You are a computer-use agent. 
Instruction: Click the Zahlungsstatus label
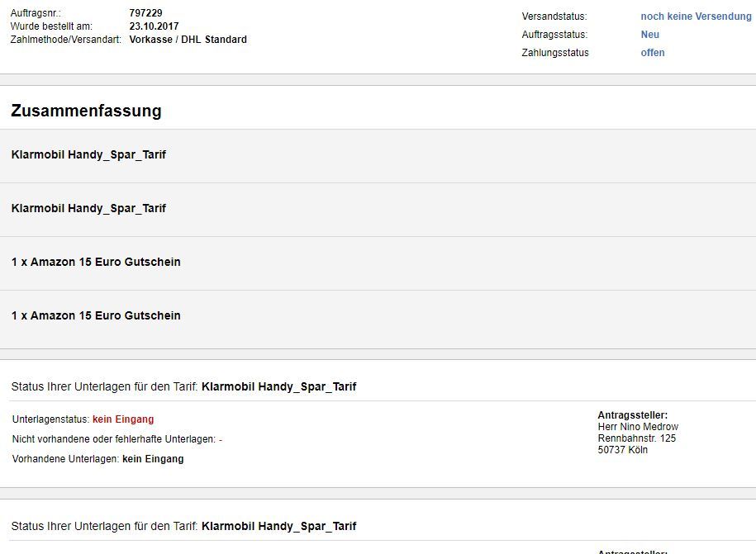click(x=555, y=53)
